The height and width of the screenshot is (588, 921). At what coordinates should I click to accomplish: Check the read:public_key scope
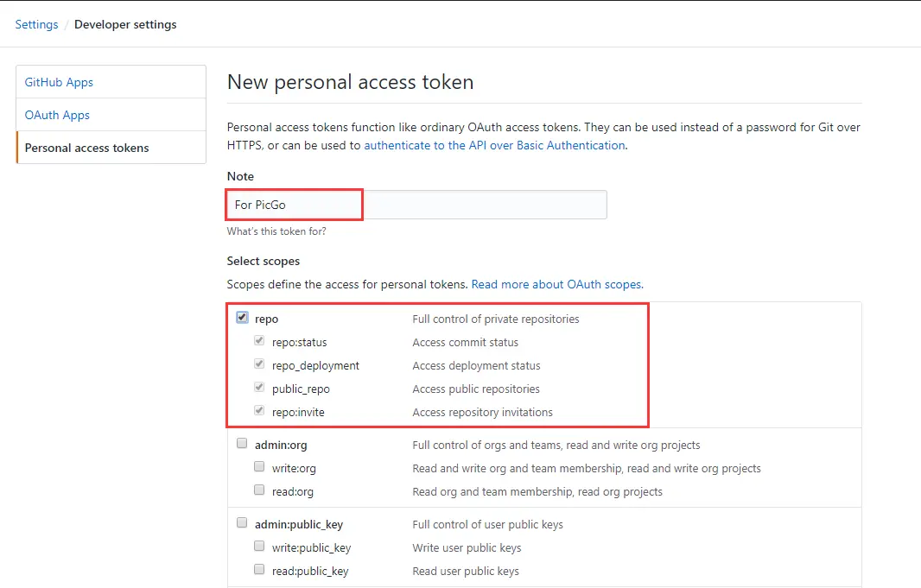tap(259, 570)
